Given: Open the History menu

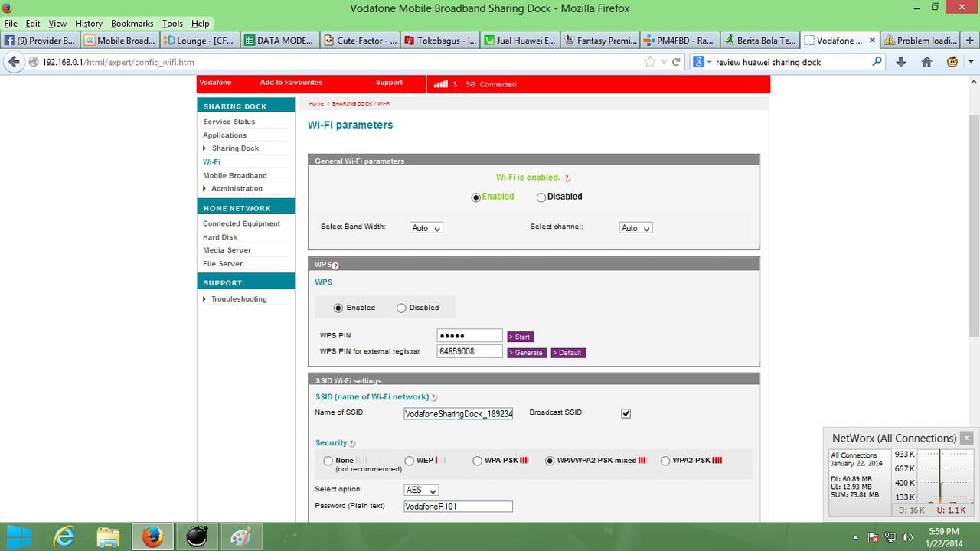Looking at the screenshot, I should pyautogui.click(x=89, y=24).
